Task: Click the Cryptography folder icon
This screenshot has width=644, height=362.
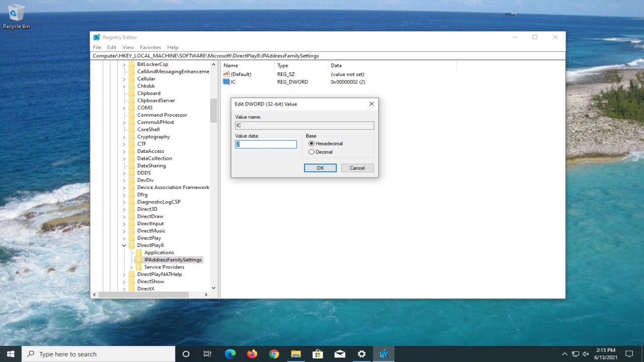Action: pos(132,137)
